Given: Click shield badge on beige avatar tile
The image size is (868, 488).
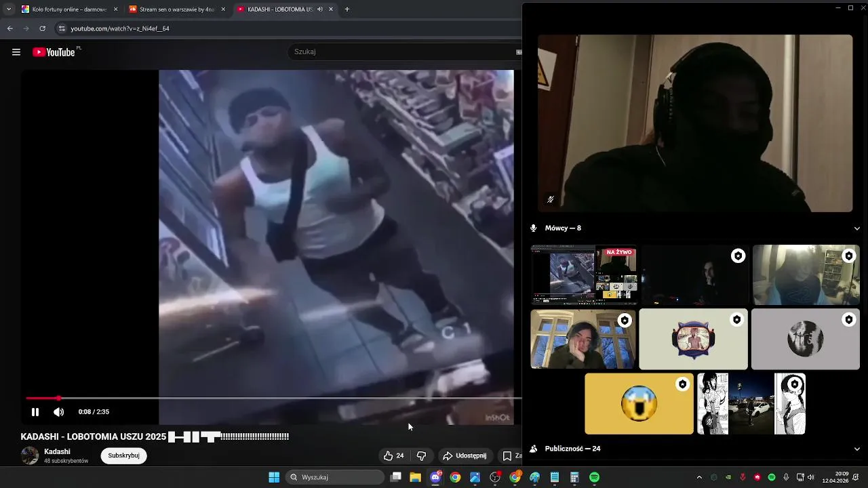Looking at the screenshot, I should coord(736,319).
